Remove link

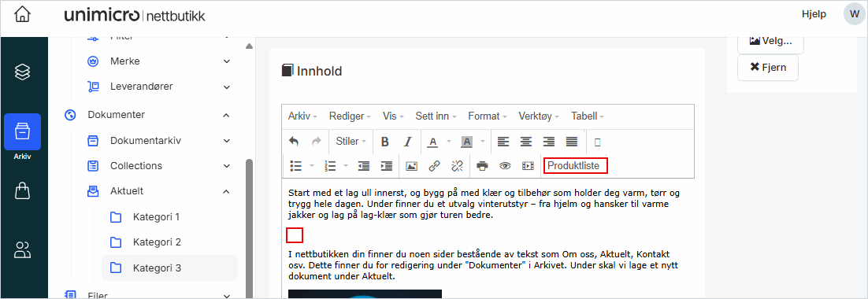458,165
